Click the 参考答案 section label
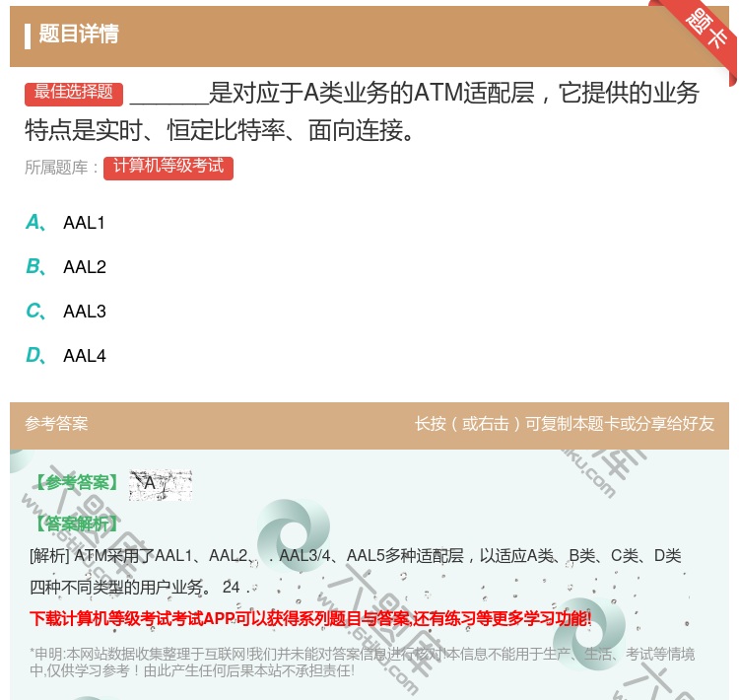The width and height of the screenshot is (739, 700). pos(56,424)
